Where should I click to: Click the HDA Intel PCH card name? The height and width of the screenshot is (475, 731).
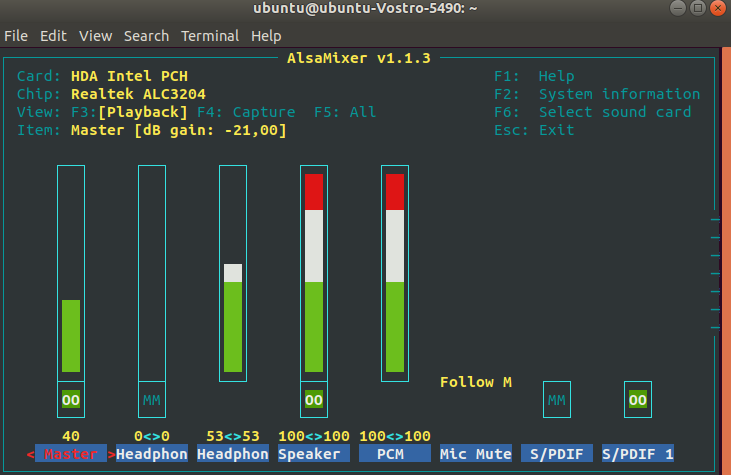pos(130,76)
